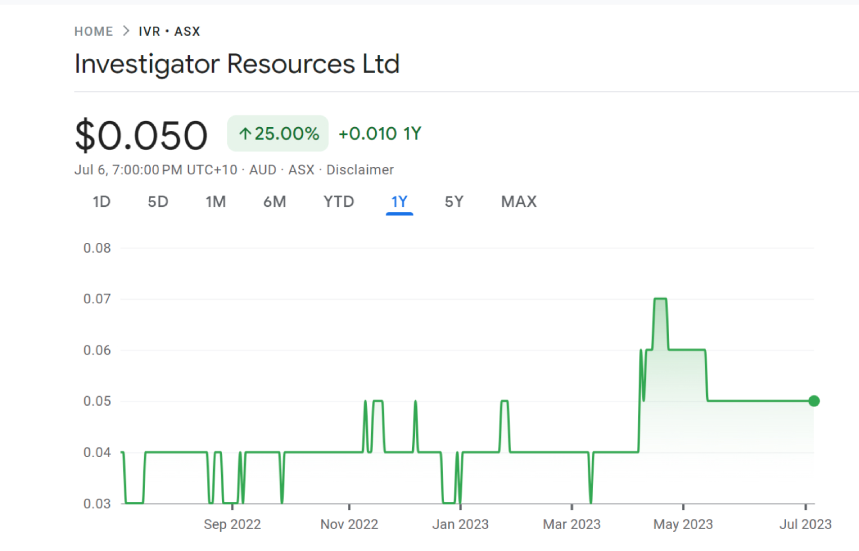Click the Jan 2023 axis label
This screenshot has width=859, height=551.
click(x=460, y=524)
